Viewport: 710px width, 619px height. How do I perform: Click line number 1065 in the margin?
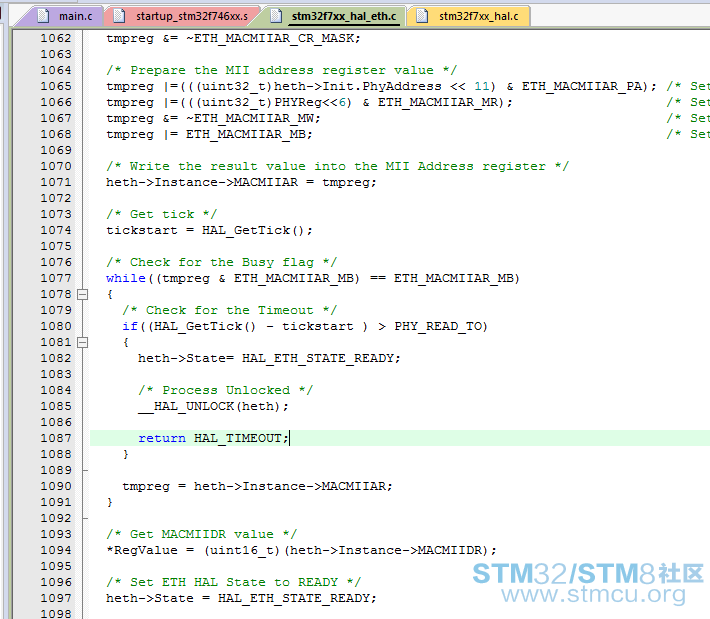(x=56, y=86)
